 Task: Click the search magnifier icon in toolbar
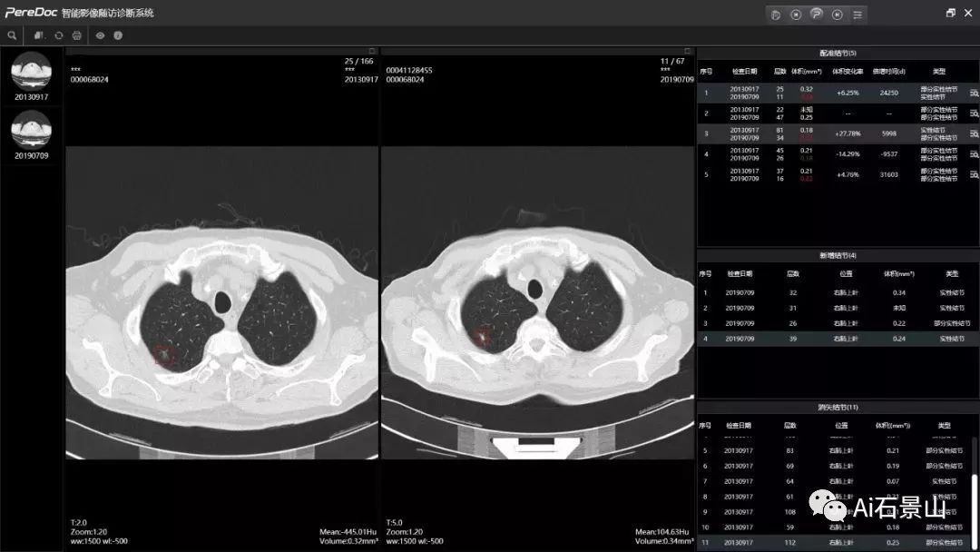(x=12, y=35)
